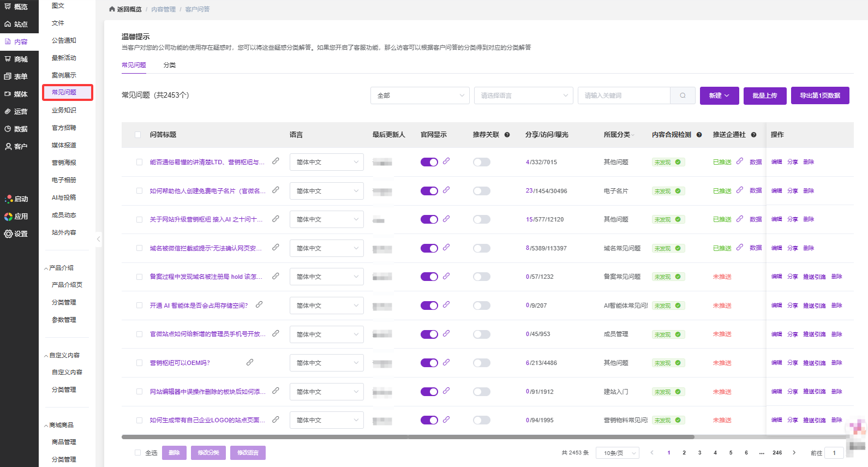Image resolution: width=868 pixels, height=467 pixels.
Task: Click the home icon next to 返回概览
Action: (x=112, y=9)
